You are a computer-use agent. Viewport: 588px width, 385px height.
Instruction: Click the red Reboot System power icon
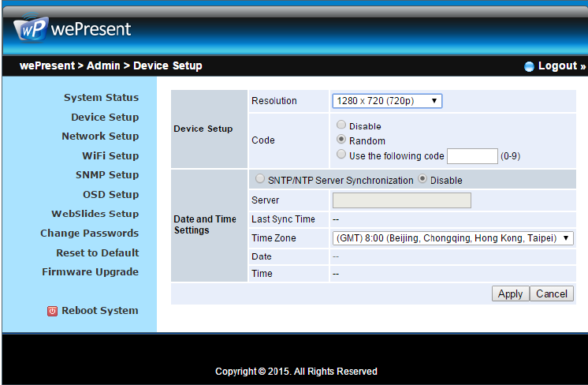(x=53, y=311)
